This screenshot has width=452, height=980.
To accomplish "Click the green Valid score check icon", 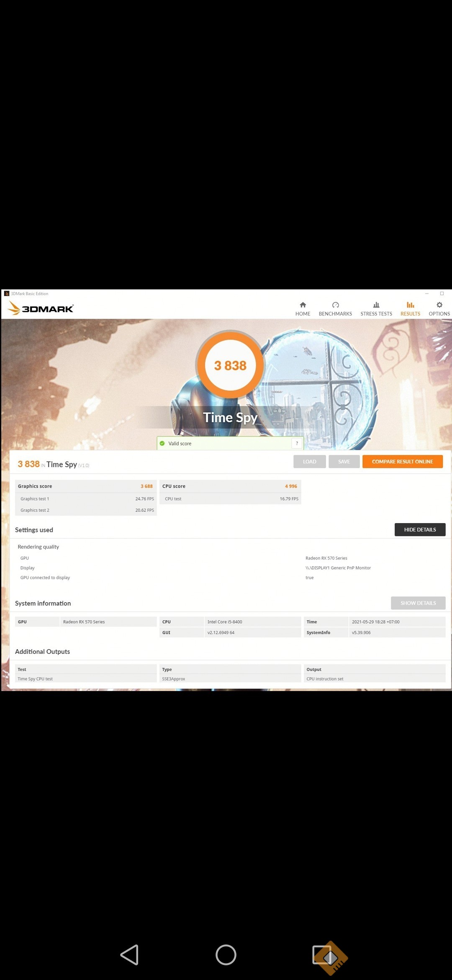I will coord(162,444).
